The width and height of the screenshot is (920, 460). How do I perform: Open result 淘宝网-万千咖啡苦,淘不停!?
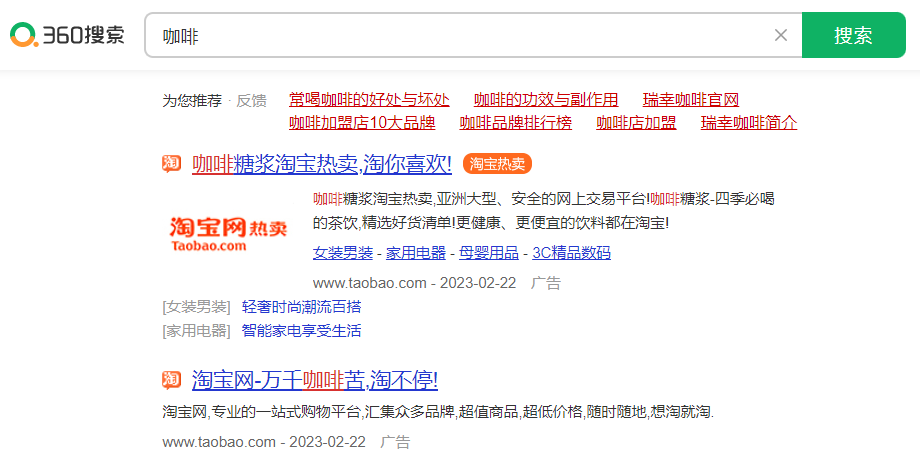coord(314,381)
